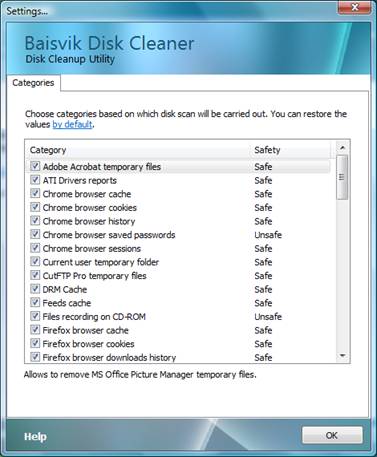Select 'Chrome browser sessions' row text
This screenshot has width=377, height=457.
click(x=92, y=248)
